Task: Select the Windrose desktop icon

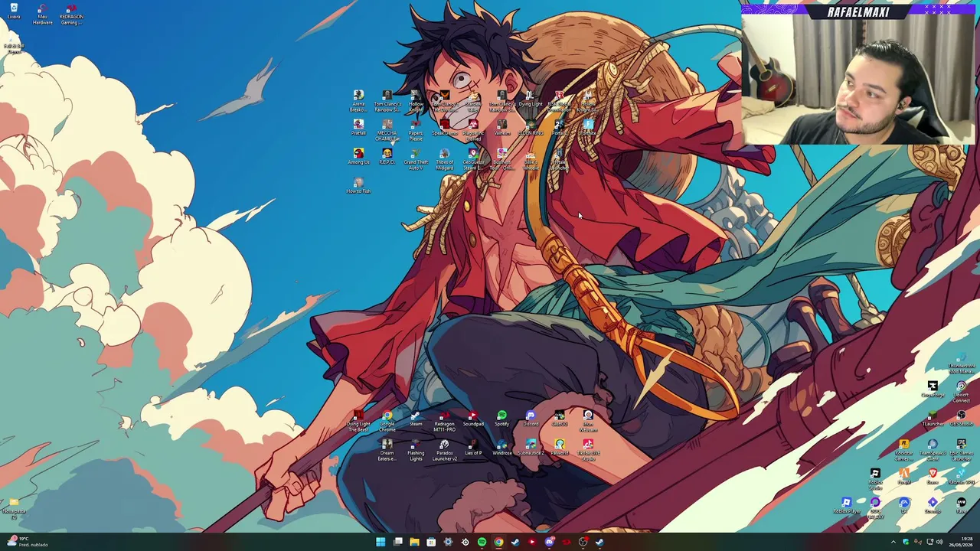Action: [501, 448]
